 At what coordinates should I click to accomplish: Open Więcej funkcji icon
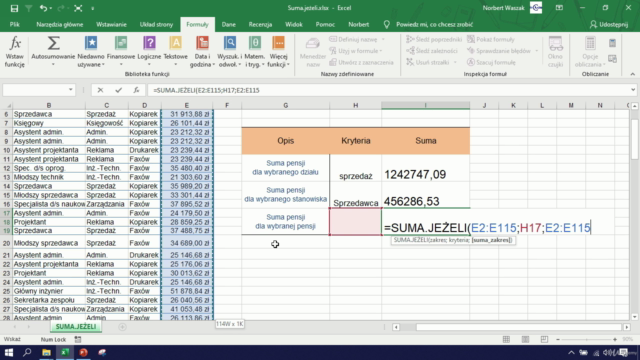click(278, 43)
